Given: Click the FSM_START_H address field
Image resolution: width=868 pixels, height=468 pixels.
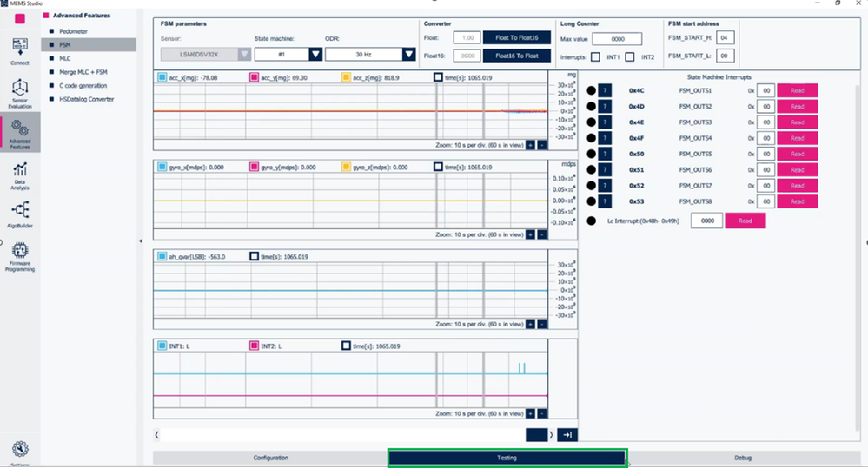Looking at the screenshot, I should [725, 37].
